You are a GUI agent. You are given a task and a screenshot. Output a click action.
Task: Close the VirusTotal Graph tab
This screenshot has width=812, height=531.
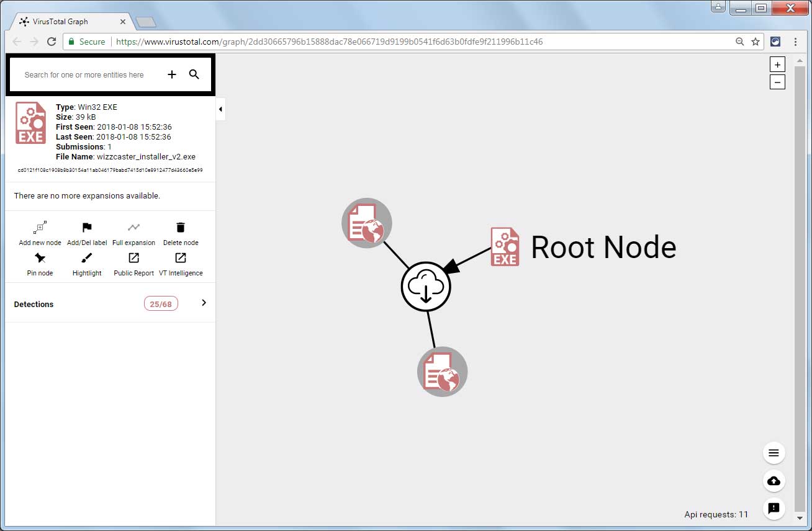(123, 22)
